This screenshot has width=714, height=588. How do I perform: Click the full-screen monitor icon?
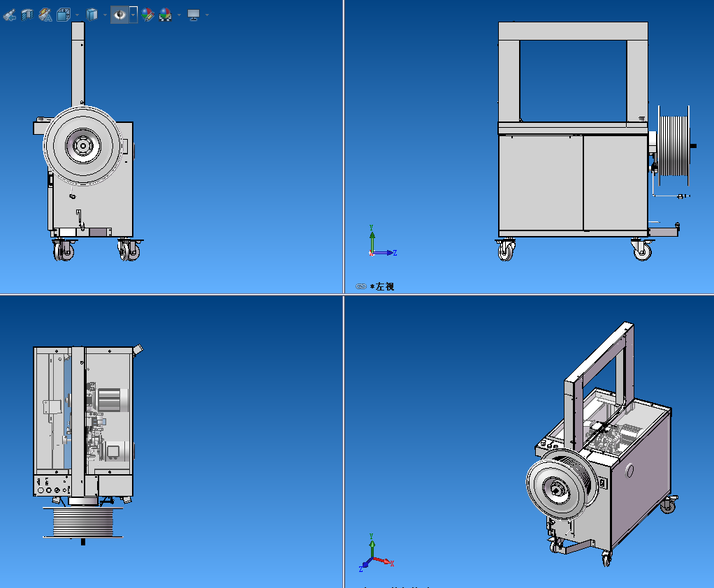[193, 14]
